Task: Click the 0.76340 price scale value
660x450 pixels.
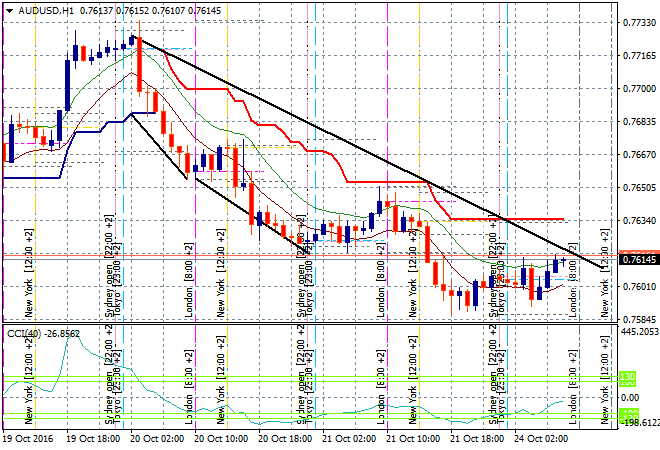Action: [x=639, y=221]
